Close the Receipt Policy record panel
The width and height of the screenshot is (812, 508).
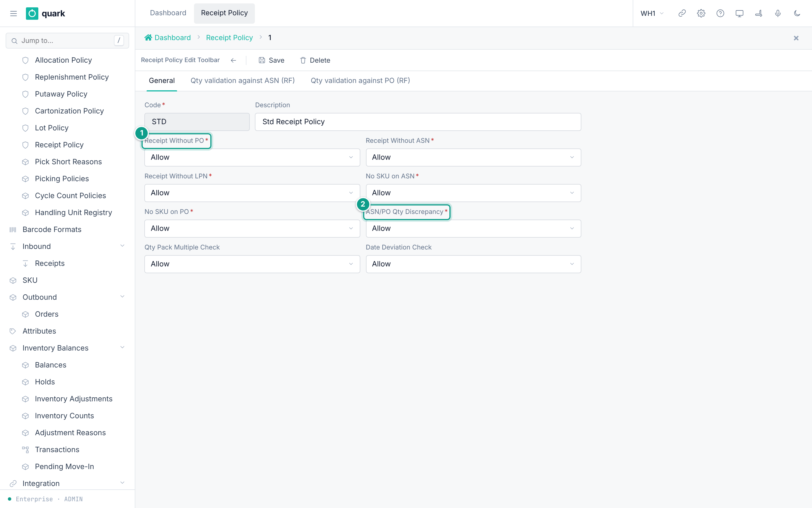[x=796, y=38]
